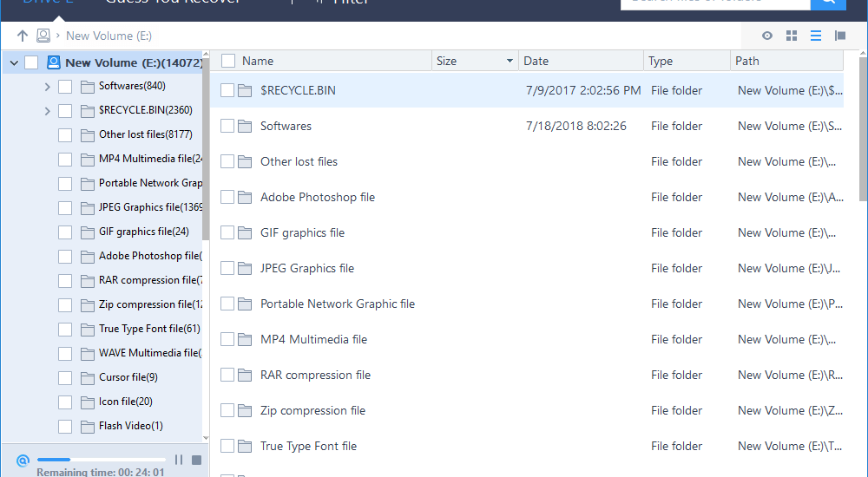Check the $RECYCLE.BIN row checkbox in list
This screenshot has height=477, width=868.
tap(227, 90)
